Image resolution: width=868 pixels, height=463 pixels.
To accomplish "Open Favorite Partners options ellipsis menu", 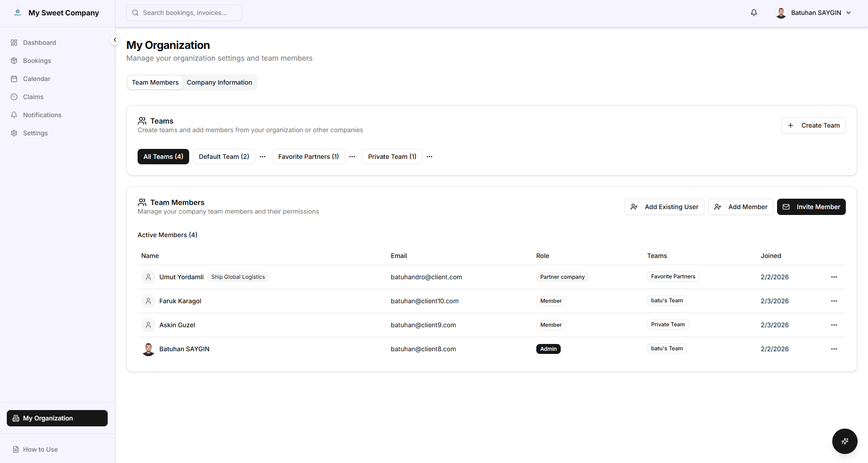I will point(352,157).
